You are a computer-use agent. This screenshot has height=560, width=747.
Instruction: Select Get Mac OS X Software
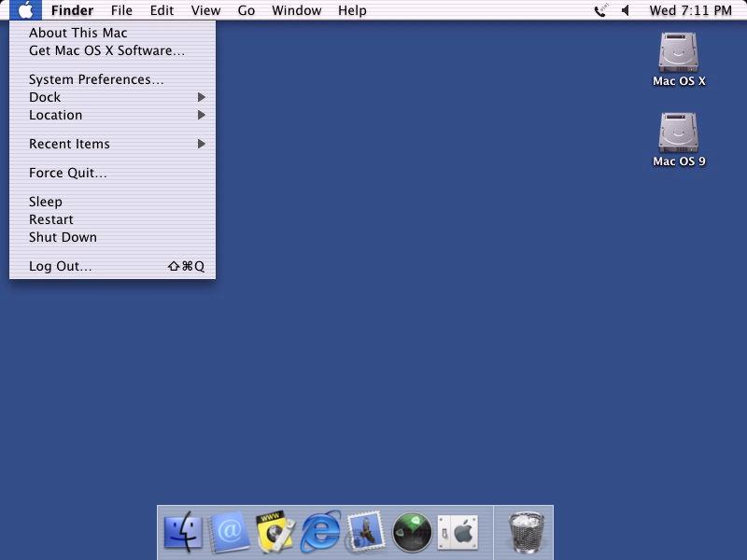pos(112,50)
